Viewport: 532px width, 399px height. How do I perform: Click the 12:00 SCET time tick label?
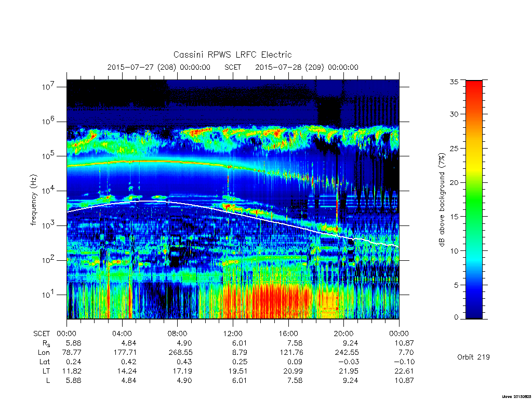click(x=233, y=334)
